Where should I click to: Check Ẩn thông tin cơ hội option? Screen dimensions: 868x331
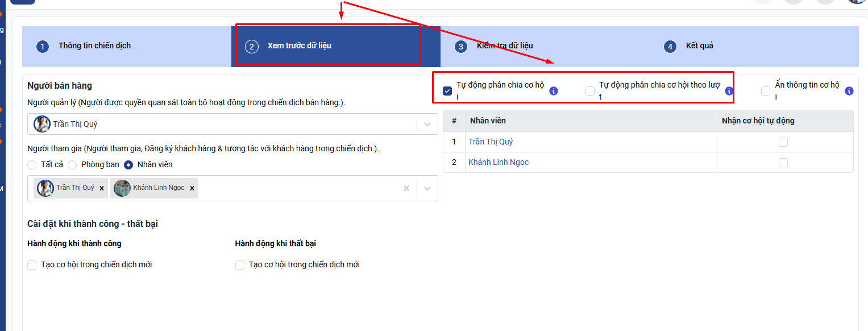pyautogui.click(x=766, y=91)
